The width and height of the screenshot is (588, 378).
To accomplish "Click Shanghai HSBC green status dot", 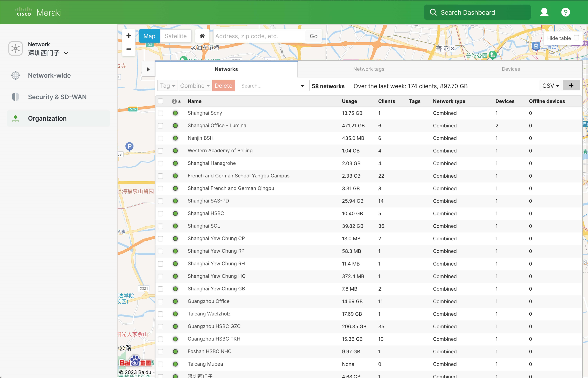I will [x=175, y=214].
